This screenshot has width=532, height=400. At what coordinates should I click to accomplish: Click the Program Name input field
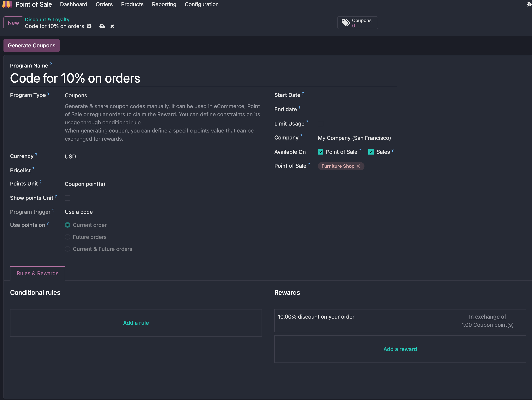pyautogui.click(x=203, y=78)
